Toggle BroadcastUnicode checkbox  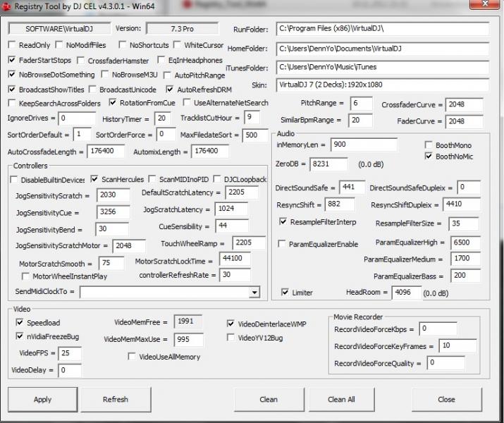click(92, 90)
